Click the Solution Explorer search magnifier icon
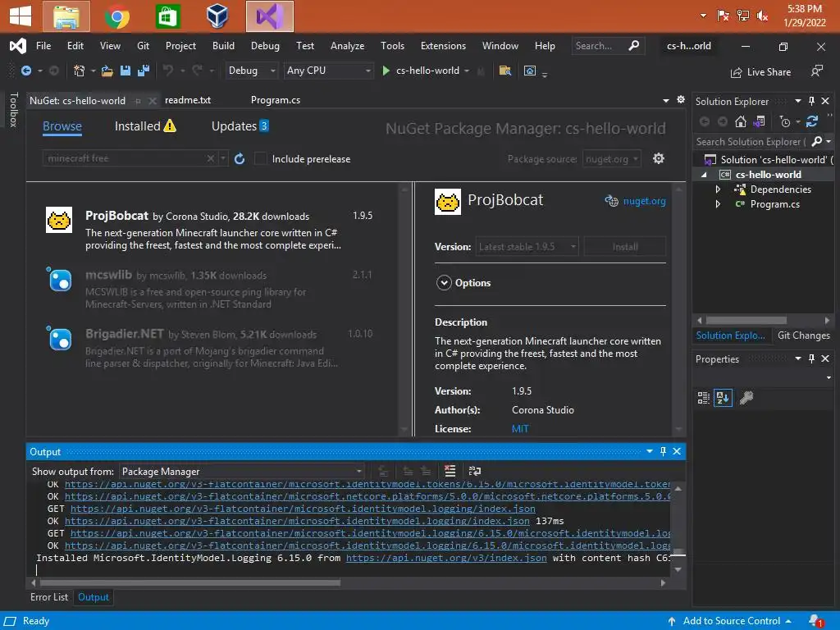The width and height of the screenshot is (840, 630). tap(817, 141)
